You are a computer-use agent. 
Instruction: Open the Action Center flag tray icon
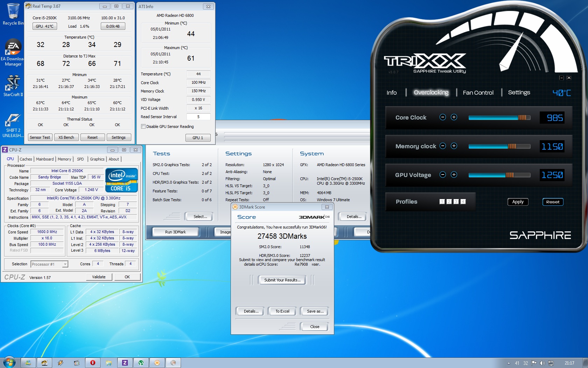tap(534, 363)
